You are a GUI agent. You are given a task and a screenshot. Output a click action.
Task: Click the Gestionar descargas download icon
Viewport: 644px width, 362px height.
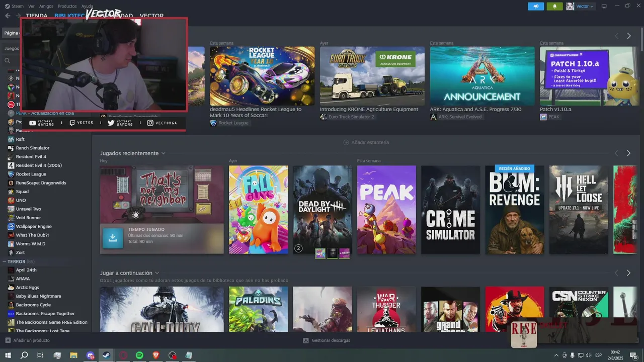[x=306, y=340]
